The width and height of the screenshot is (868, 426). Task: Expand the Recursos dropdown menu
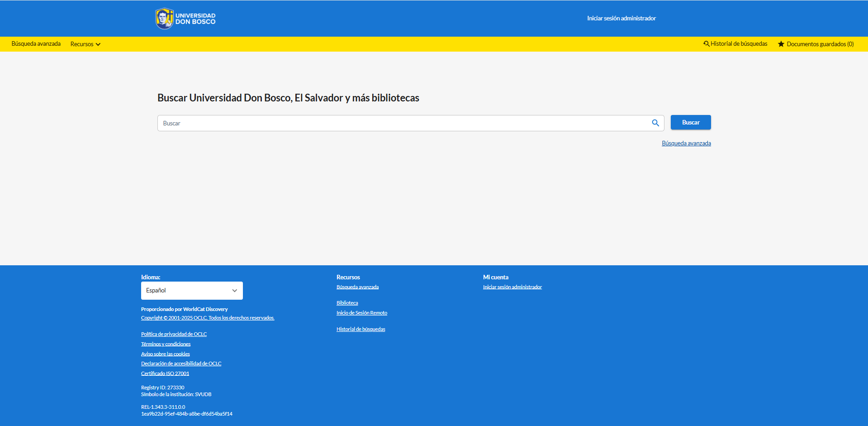tap(85, 44)
